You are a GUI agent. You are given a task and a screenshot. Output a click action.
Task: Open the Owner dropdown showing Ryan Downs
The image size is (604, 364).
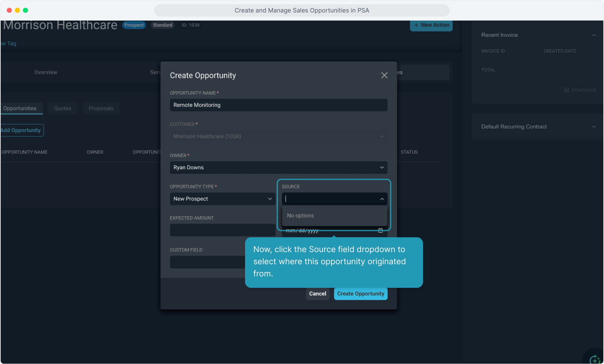pos(279,168)
